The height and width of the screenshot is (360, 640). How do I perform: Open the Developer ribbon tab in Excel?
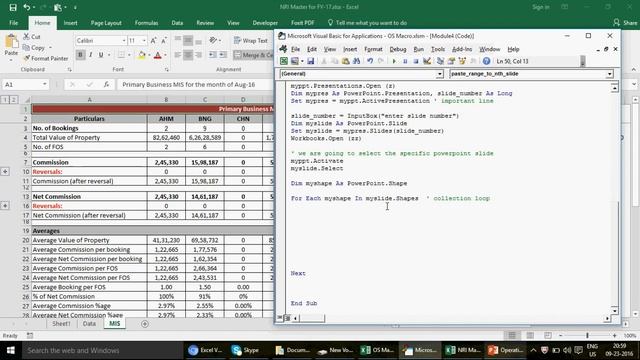click(265, 23)
